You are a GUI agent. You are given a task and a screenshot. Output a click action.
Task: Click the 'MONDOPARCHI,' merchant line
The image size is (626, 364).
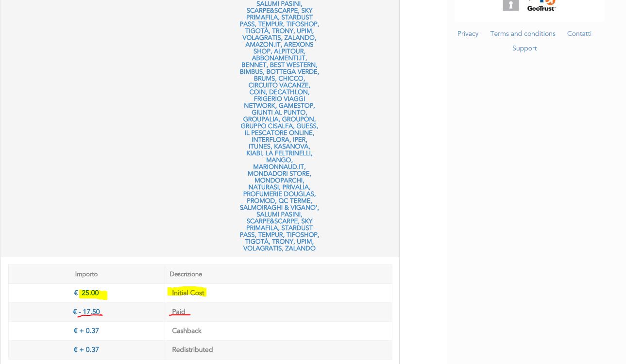click(279, 181)
